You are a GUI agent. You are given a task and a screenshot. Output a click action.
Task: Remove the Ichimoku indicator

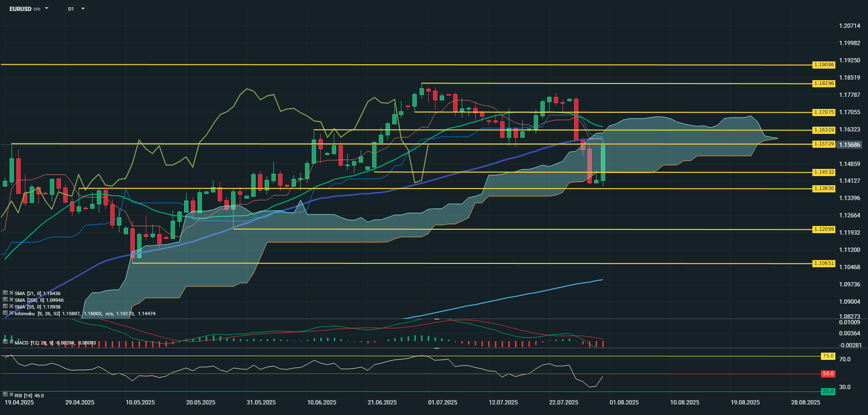[x=11, y=313]
